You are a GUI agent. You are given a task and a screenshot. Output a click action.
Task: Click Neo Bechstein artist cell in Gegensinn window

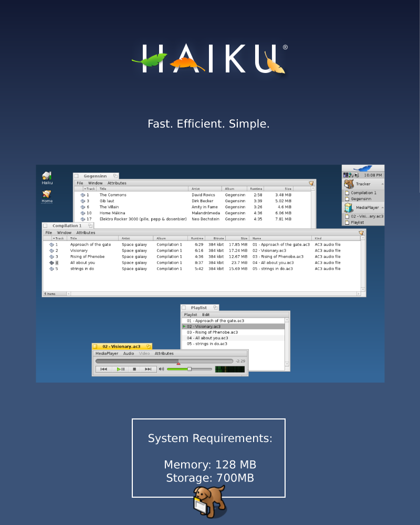pos(205,219)
